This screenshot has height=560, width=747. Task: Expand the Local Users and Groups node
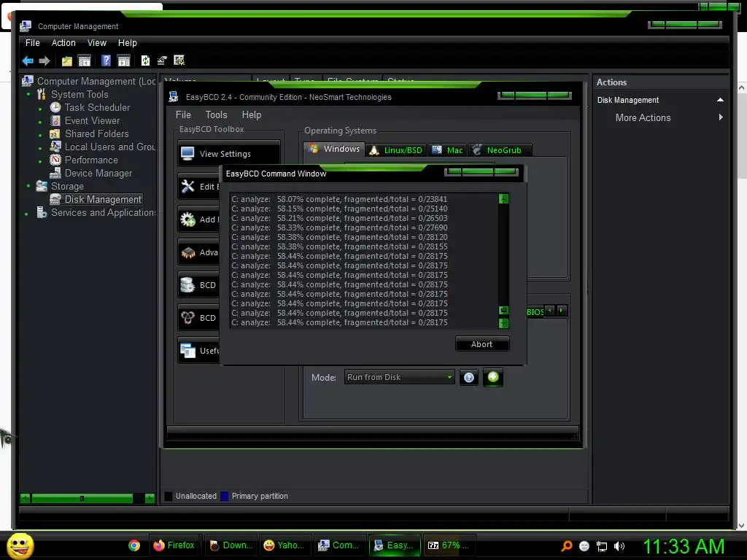[40, 148]
